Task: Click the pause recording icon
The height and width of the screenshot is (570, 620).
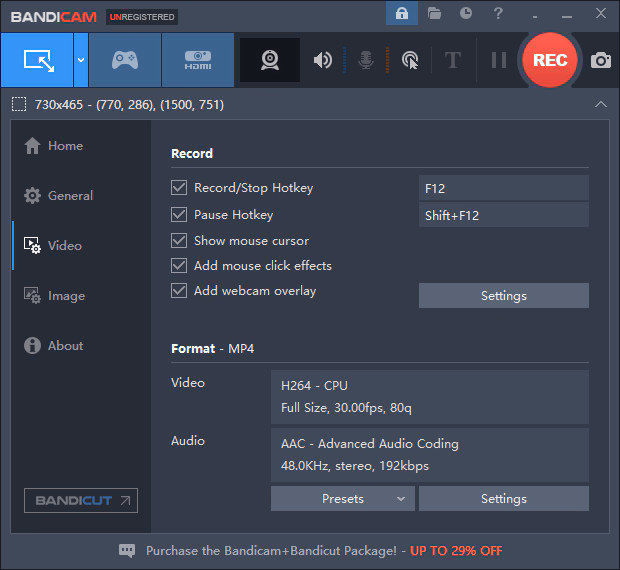Action: coord(499,60)
